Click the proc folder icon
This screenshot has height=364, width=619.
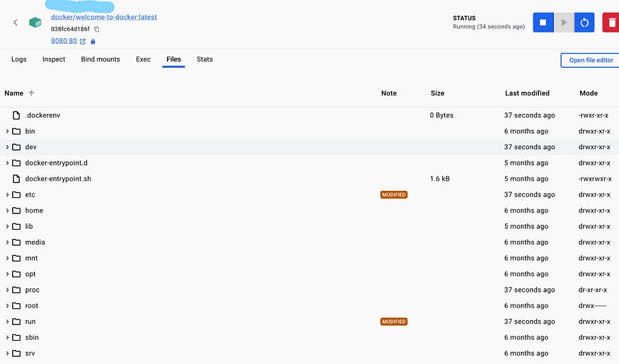16,290
